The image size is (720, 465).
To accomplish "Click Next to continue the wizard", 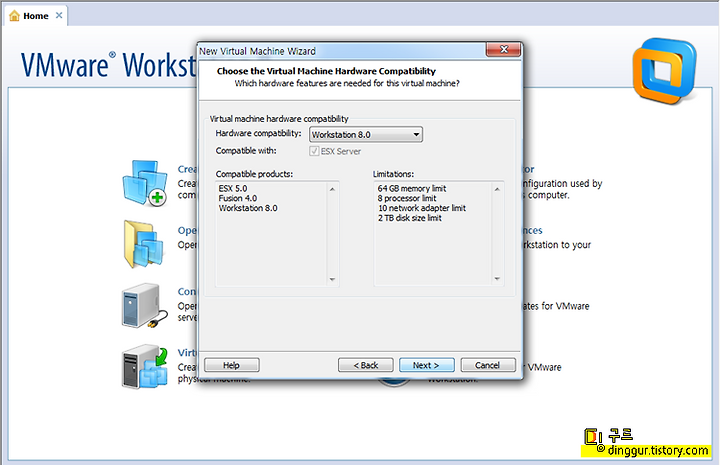I will point(427,365).
